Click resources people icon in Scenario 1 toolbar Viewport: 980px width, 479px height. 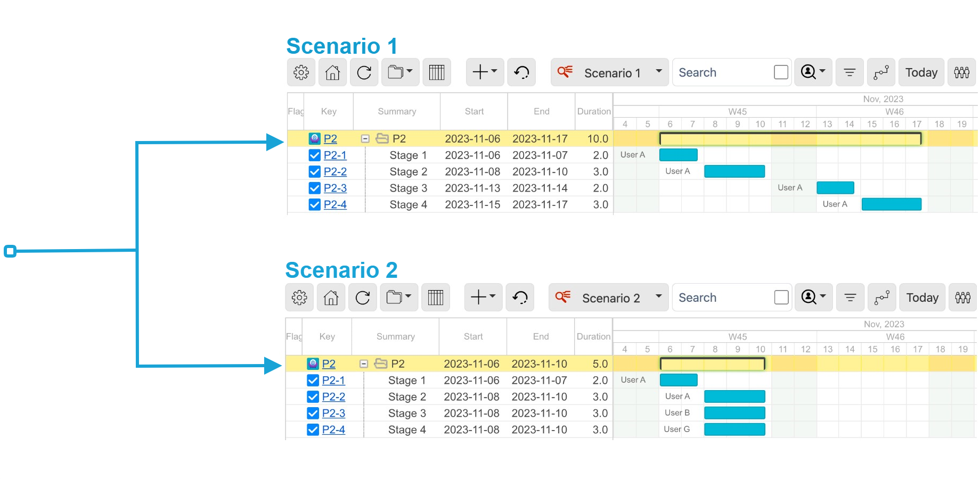(962, 72)
